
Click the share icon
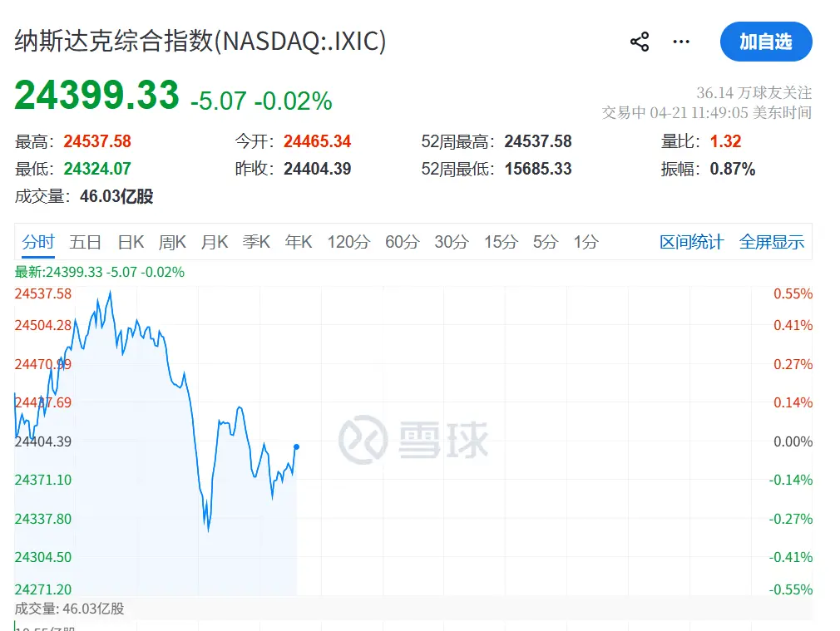(x=640, y=42)
